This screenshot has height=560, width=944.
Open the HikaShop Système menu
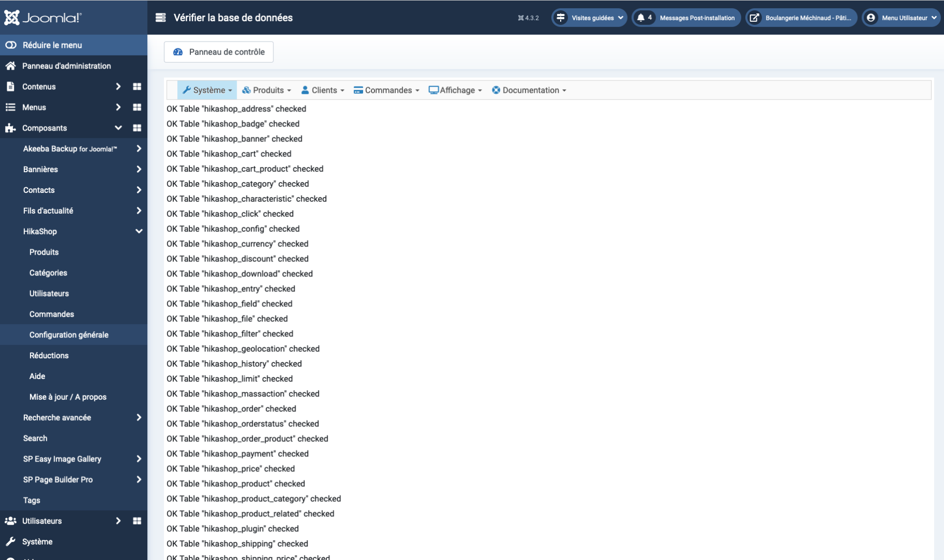click(x=207, y=90)
